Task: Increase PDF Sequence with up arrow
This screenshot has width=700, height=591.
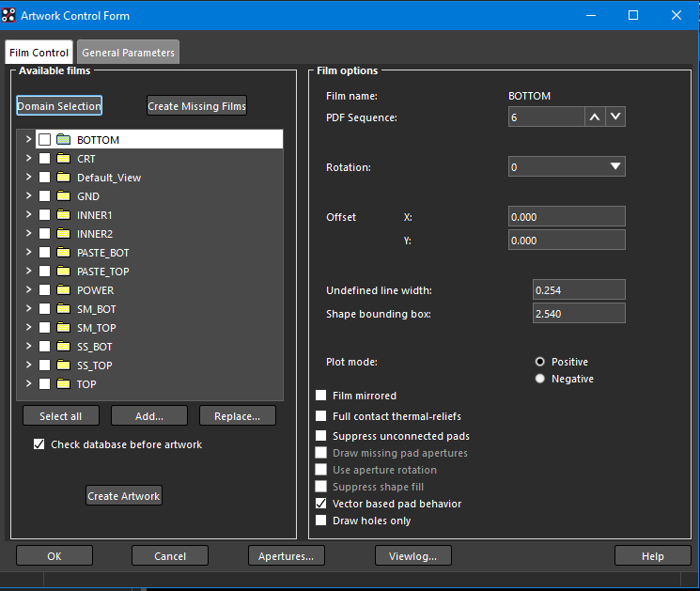Action: [595, 117]
